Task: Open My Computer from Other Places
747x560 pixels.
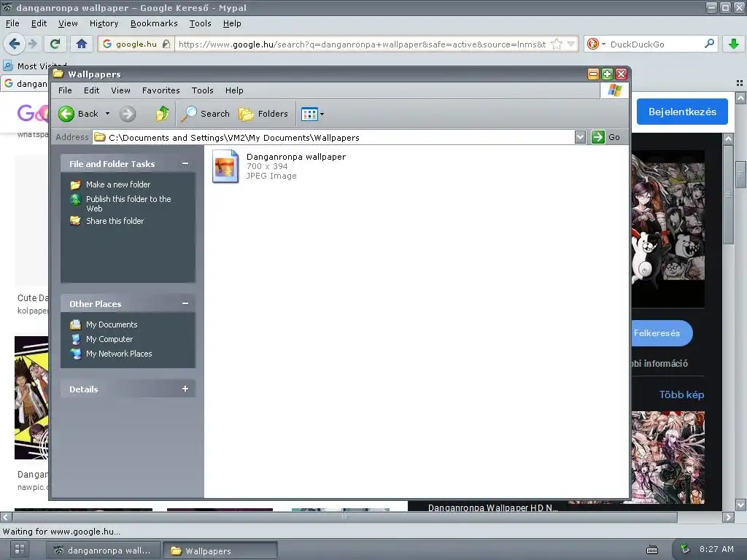Action: [109, 339]
